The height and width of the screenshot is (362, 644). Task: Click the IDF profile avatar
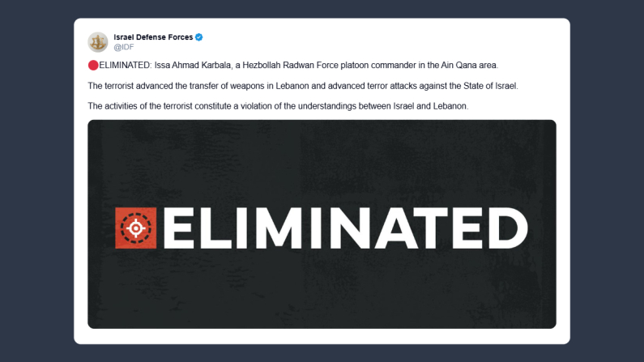98,42
